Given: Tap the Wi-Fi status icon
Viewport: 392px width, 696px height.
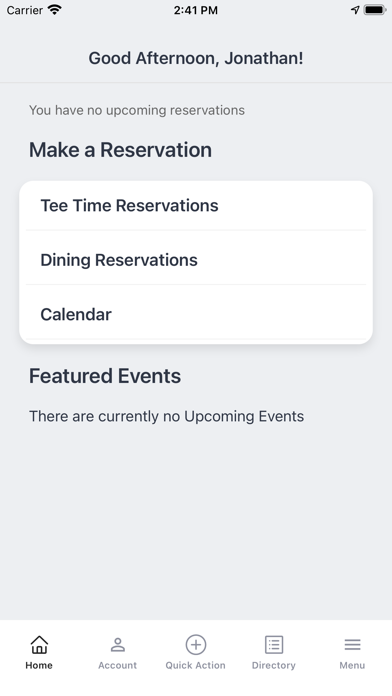Looking at the screenshot, I should [55, 10].
